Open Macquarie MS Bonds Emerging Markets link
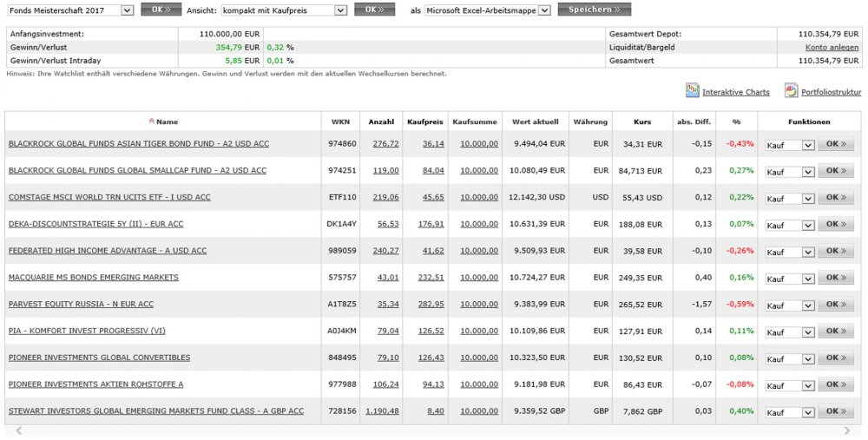This screenshot has height=440, width=868. click(x=94, y=278)
